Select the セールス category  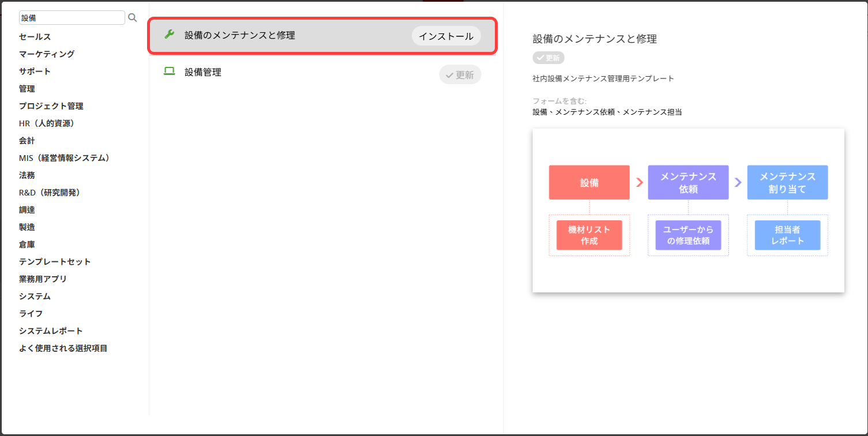pyautogui.click(x=35, y=37)
